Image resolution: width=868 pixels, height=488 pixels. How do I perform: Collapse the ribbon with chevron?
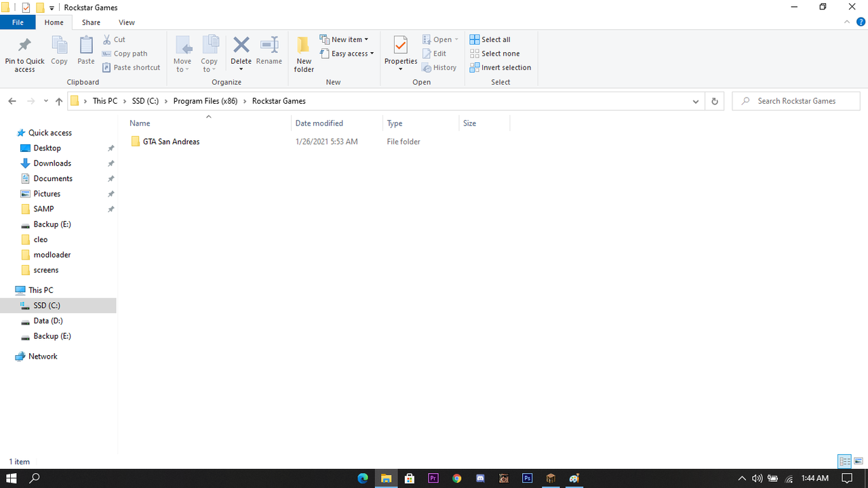[847, 22]
